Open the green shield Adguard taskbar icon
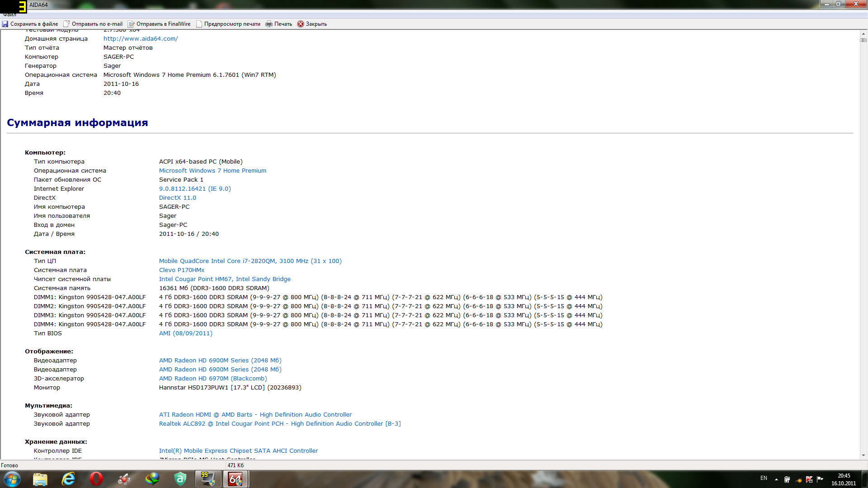Viewport: 868px width, 488px height. (180, 479)
